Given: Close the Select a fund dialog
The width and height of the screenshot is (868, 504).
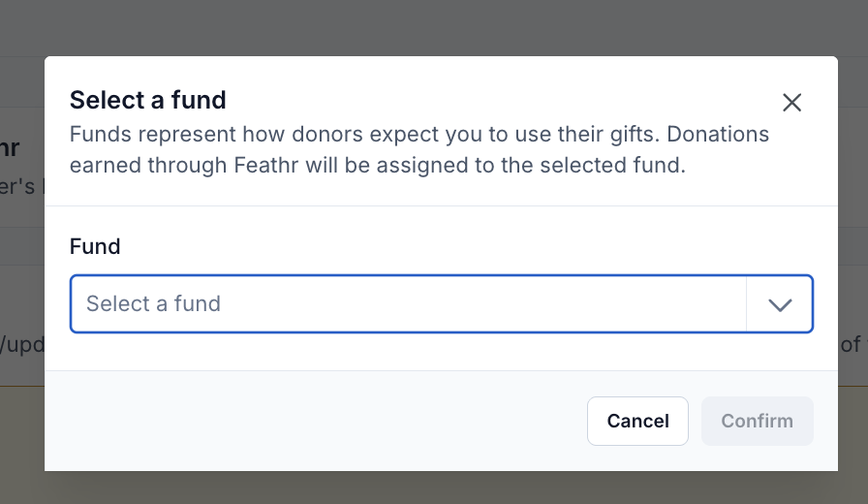Looking at the screenshot, I should click(x=791, y=103).
